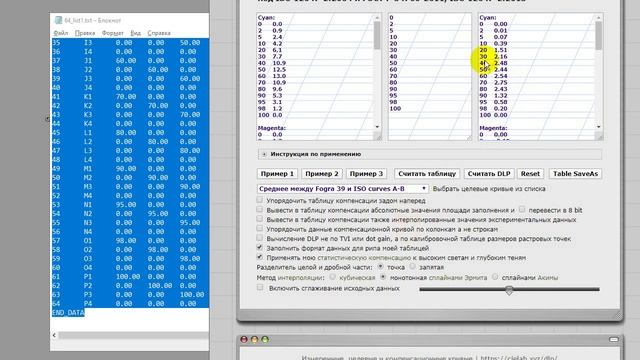Click the red button of the lower panel

(244, 339)
